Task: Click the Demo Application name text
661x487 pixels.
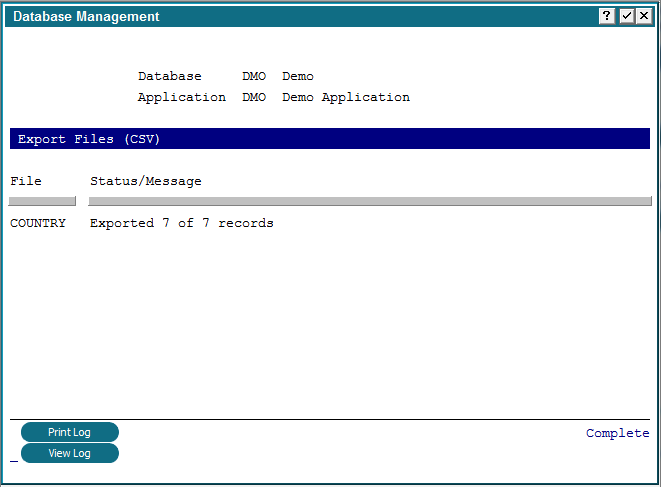Action: click(x=346, y=97)
